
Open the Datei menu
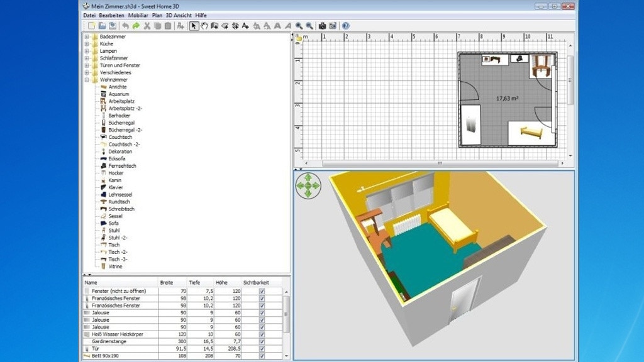coord(89,15)
